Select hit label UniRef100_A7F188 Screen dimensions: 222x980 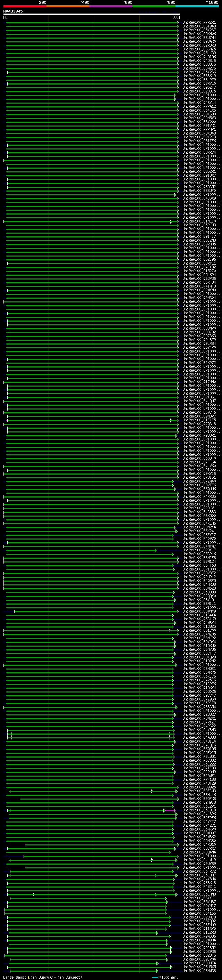coord(199,779)
